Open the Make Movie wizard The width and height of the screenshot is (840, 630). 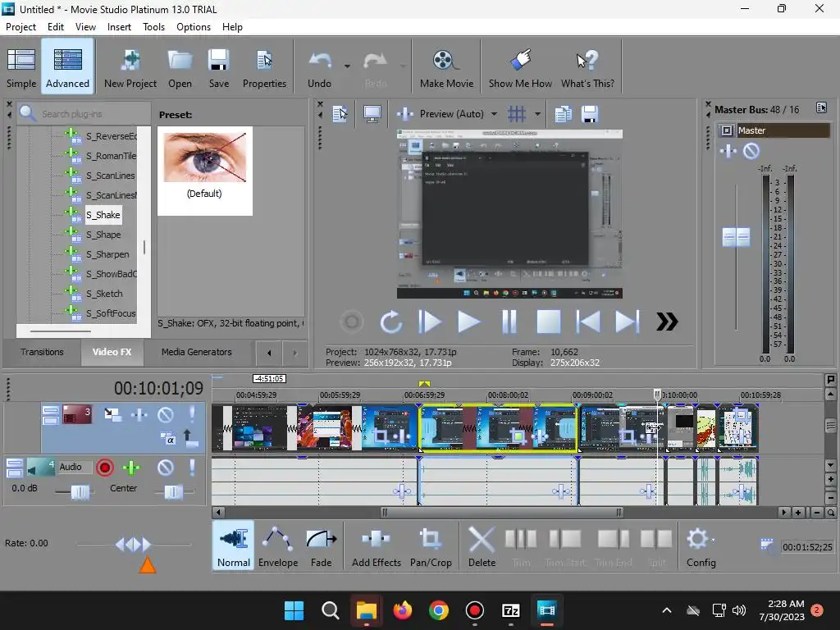point(446,67)
